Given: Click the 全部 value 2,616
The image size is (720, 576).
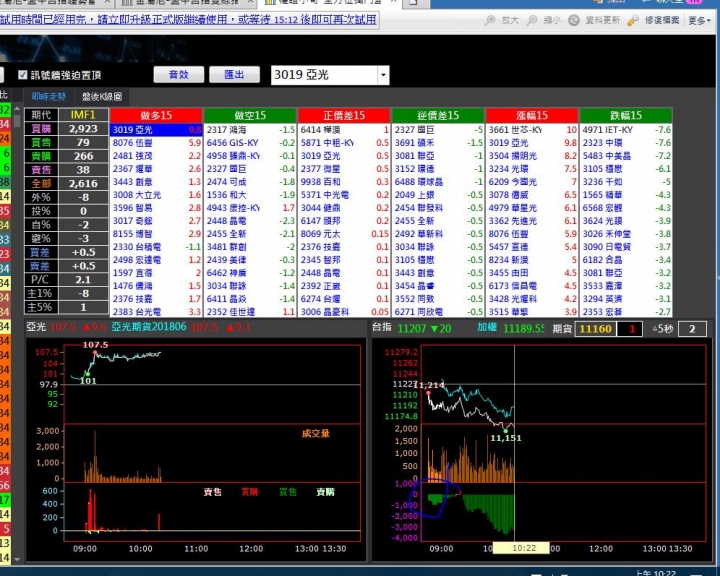Looking at the screenshot, I should pos(83,183).
